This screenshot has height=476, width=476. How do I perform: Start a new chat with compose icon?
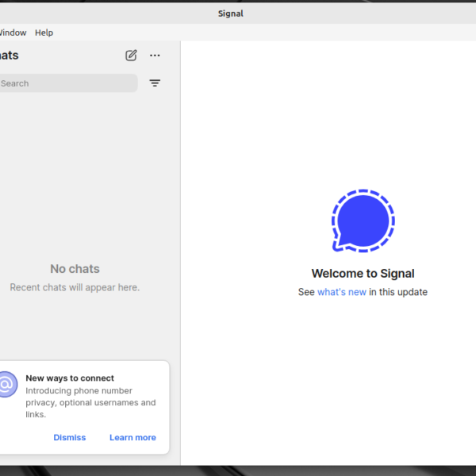click(131, 56)
